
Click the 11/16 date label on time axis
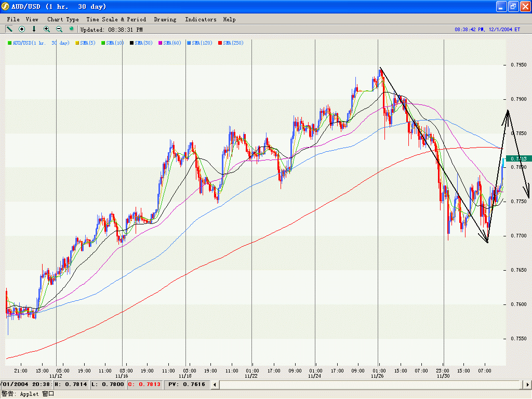[122, 376]
